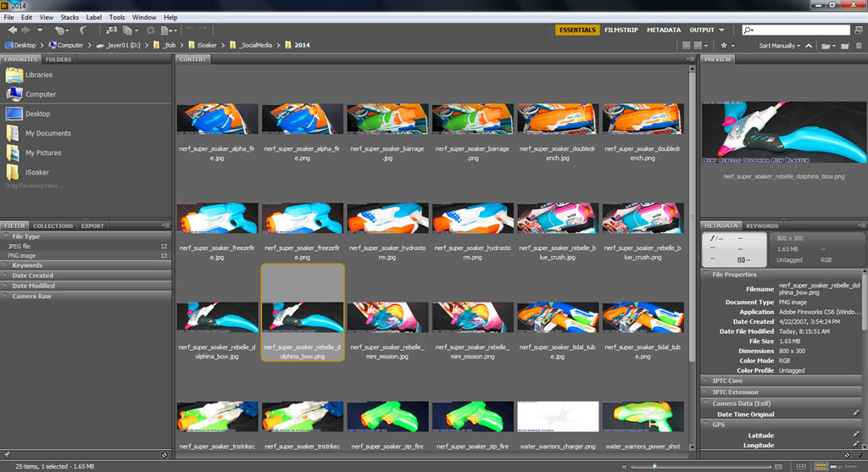868x472 pixels.
Task: Lock thumbnail grid toggle
Action: click(800, 466)
